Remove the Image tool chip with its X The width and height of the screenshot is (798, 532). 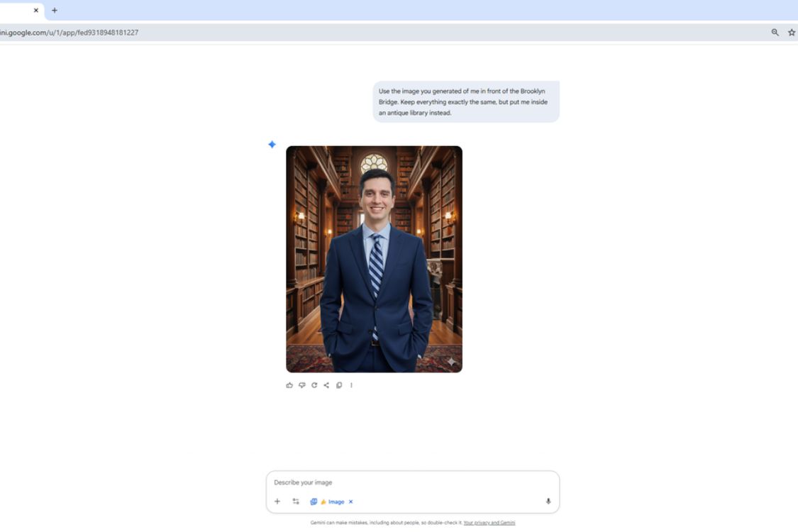[x=350, y=501]
